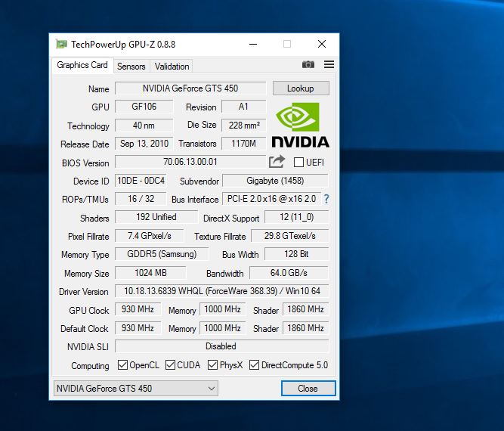The image size is (504, 431).
Task: Click the Lookup button
Action: [301, 88]
